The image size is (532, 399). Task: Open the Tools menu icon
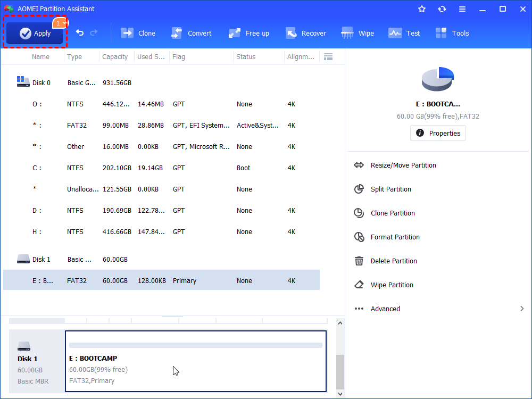[x=452, y=33]
